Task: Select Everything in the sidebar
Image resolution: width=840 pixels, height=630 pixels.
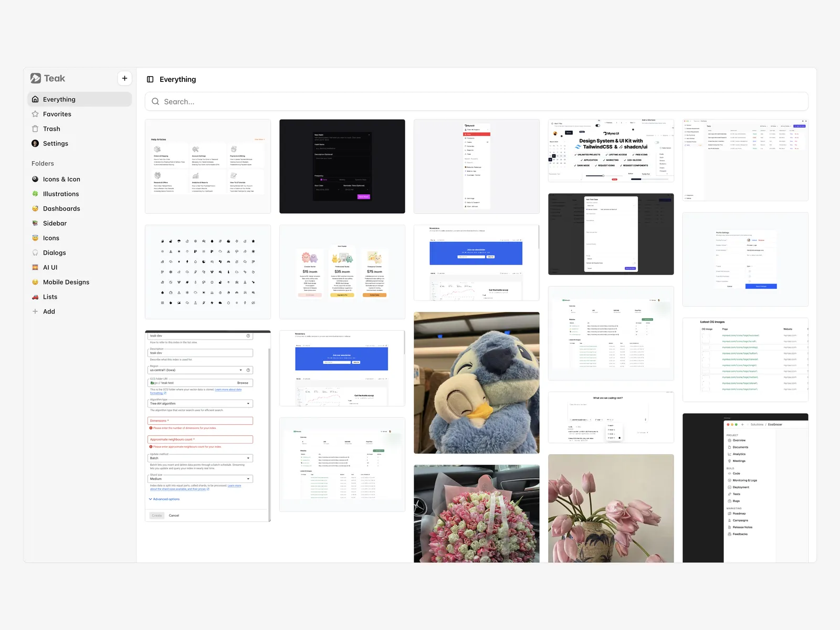Action: point(59,99)
